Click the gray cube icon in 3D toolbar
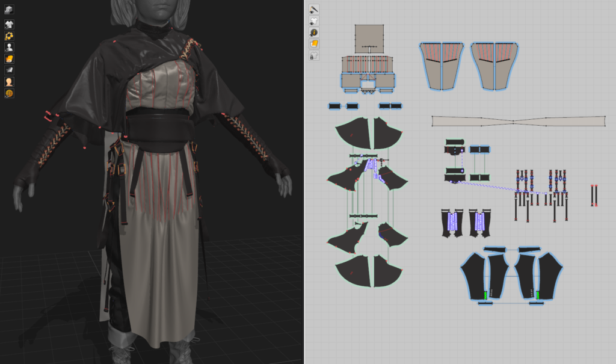 [x=8, y=9]
